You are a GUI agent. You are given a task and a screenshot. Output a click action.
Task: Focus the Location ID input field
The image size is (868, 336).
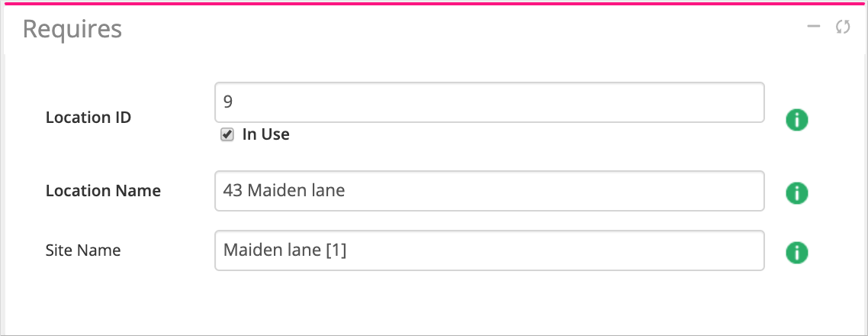[489, 102]
